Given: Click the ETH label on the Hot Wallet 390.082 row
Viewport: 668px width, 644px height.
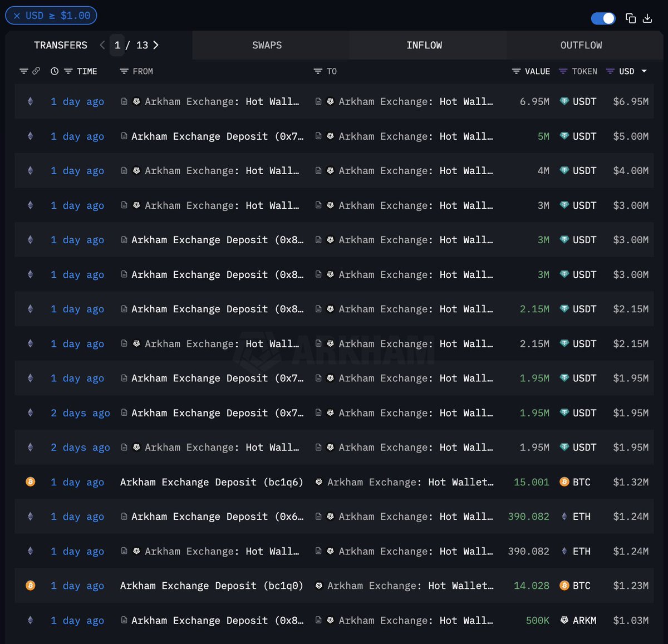Looking at the screenshot, I should tap(582, 551).
